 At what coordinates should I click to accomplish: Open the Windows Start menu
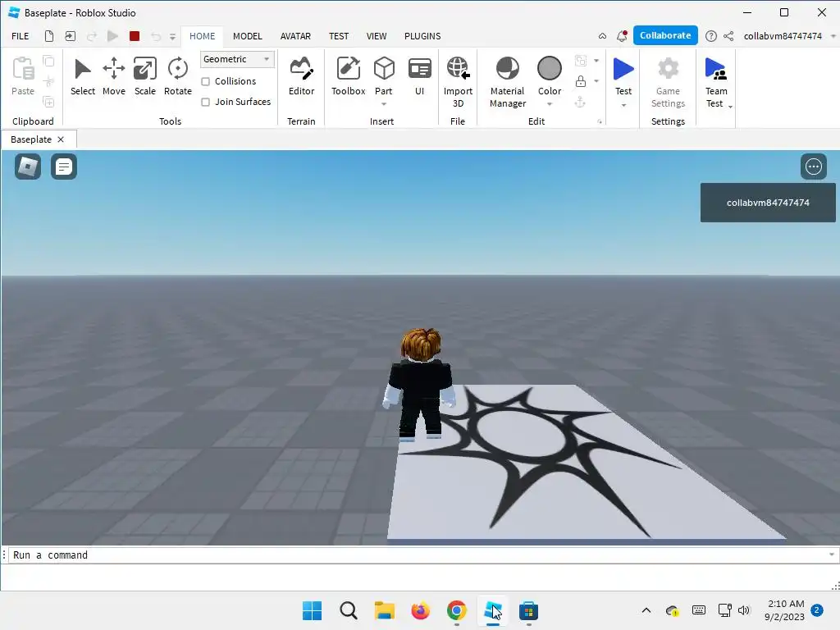point(312,610)
